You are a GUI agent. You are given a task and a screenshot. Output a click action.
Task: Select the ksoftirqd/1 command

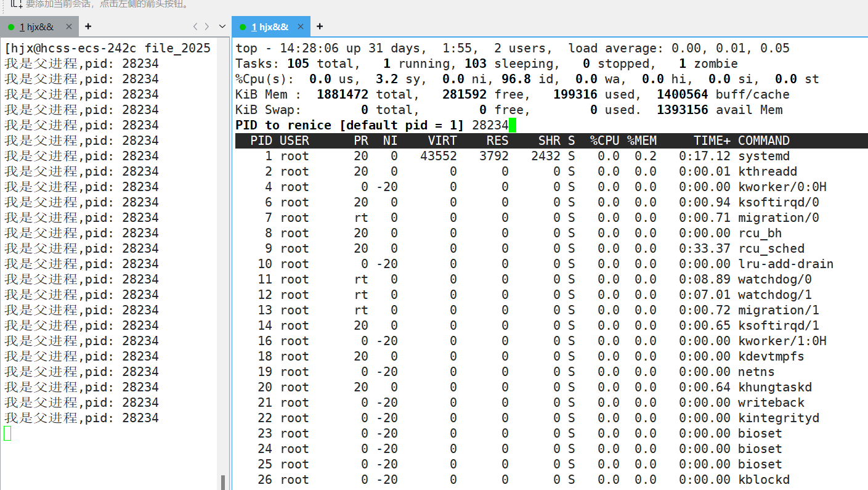(x=779, y=325)
